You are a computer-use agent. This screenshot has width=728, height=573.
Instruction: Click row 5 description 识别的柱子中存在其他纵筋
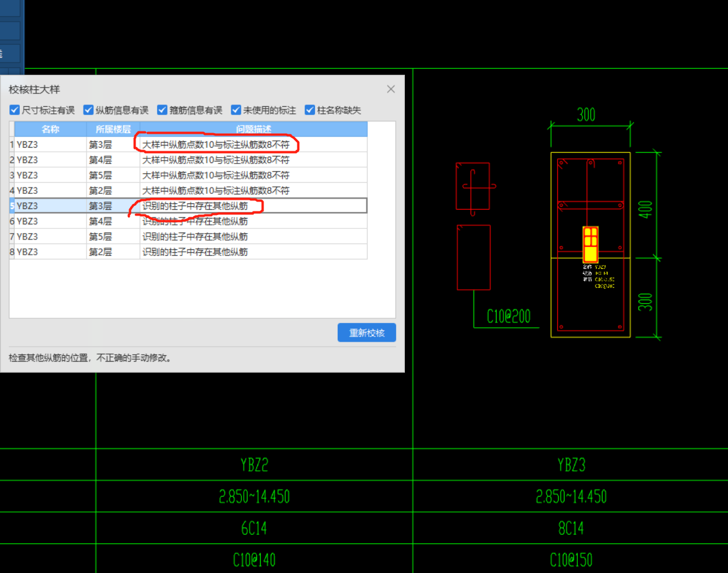pos(254,206)
